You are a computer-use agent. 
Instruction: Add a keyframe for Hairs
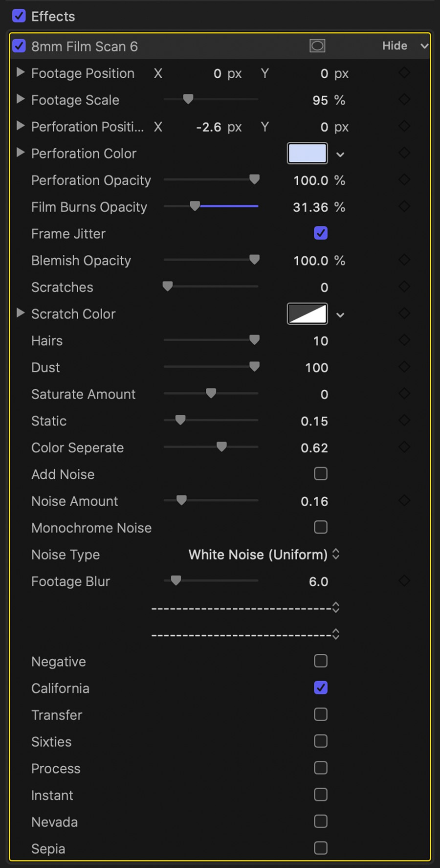pyautogui.click(x=404, y=340)
